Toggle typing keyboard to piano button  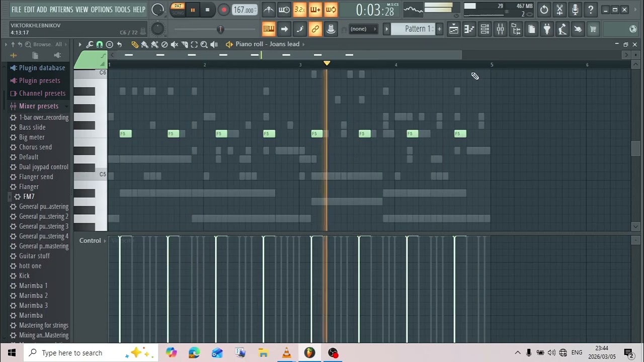click(x=269, y=29)
